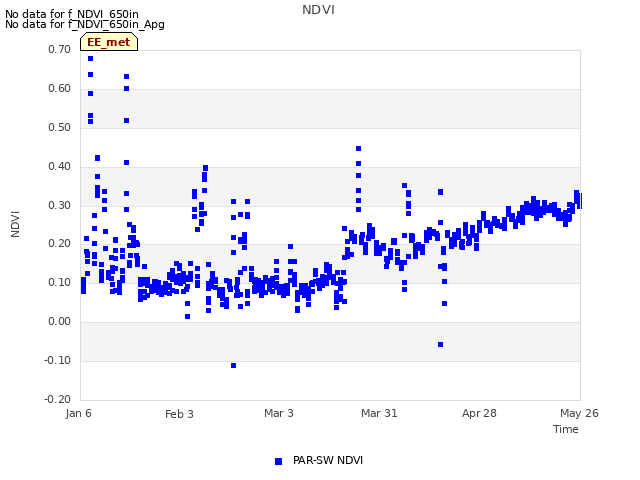The width and height of the screenshot is (640, 480).
Task: Click the 0.60 y-axis value
Action: tap(59, 88)
